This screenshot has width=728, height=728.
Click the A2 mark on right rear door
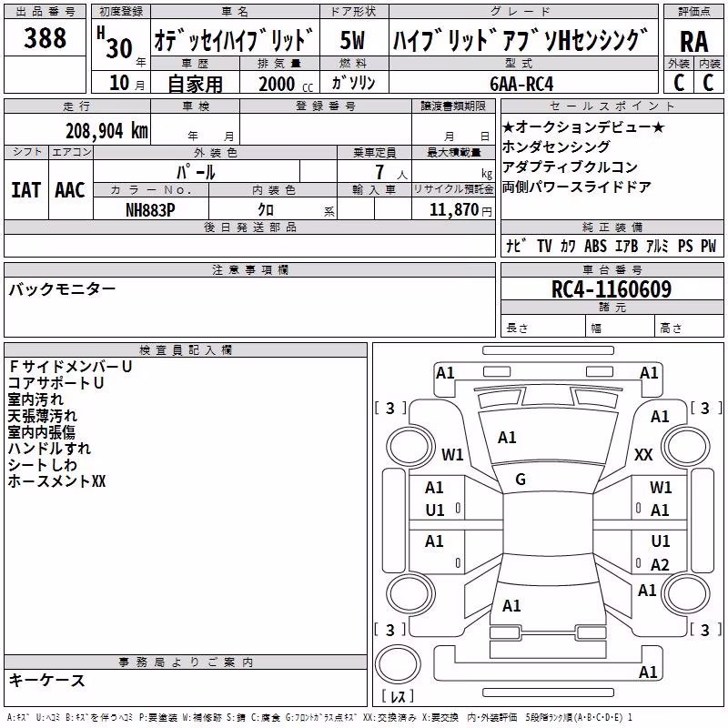click(x=660, y=564)
